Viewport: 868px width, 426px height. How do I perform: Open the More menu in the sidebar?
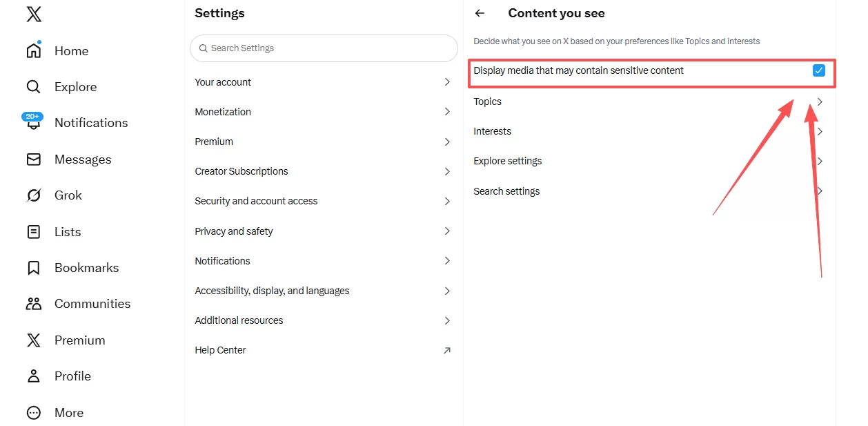tap(34, 413)
